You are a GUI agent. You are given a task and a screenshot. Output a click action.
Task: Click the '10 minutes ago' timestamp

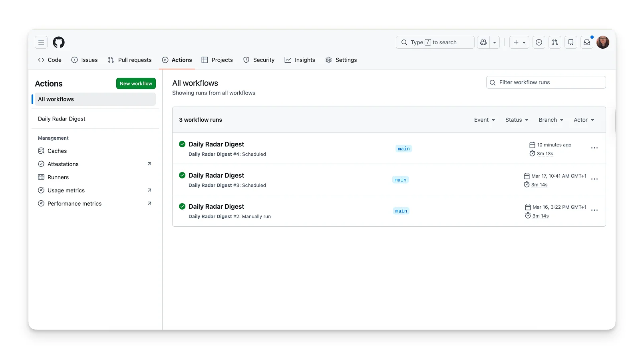[x=554, y=145]
